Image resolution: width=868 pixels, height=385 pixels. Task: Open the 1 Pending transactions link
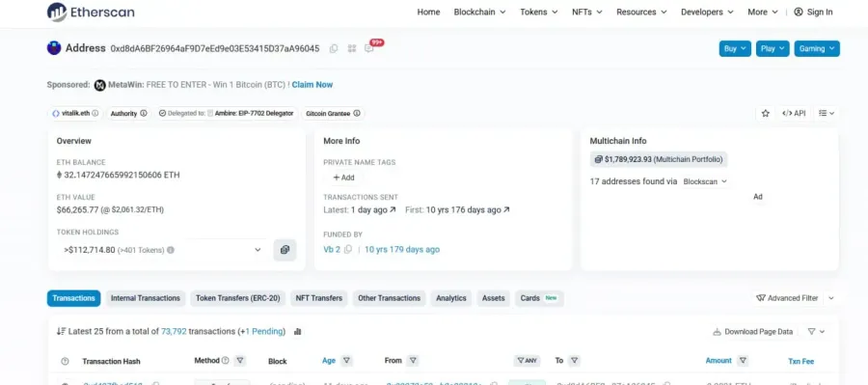pos(263,332)
